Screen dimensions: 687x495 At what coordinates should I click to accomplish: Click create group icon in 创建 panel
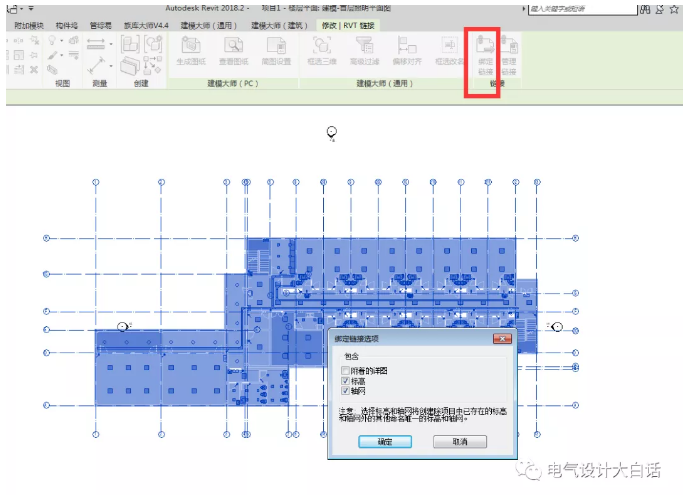point(153,44)
